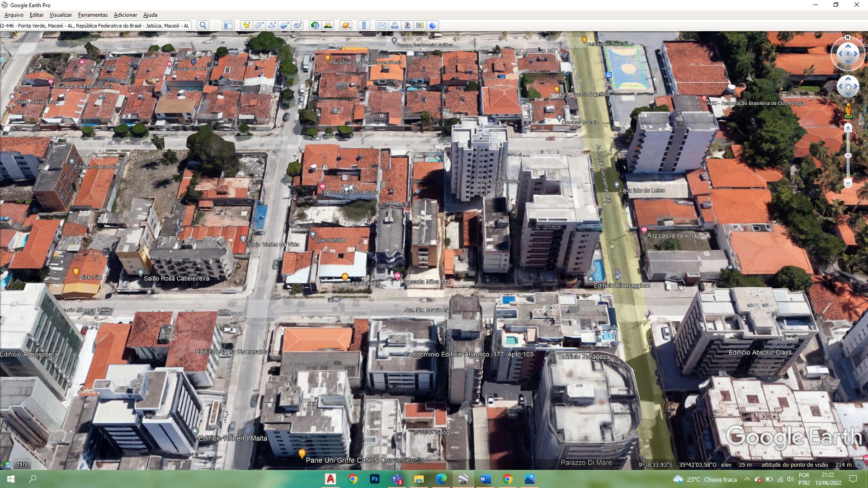Screen dimensions: 868x488
Task: Open the Ferramentas menu
Action: 93,15
